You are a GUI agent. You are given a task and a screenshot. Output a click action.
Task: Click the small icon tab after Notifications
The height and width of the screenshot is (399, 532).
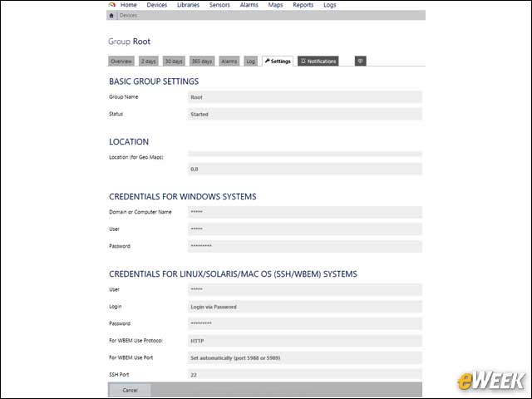pyautogui.click(x=360, y=61)
